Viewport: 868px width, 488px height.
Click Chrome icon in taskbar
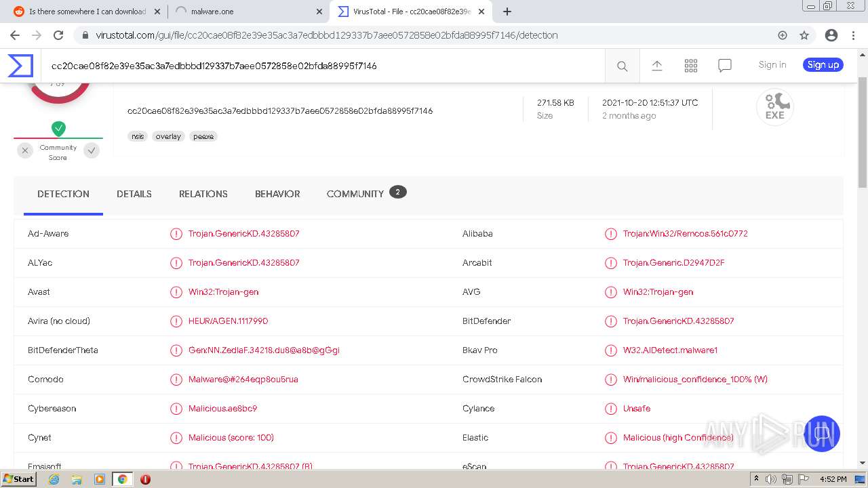click(x=122, y=479)
